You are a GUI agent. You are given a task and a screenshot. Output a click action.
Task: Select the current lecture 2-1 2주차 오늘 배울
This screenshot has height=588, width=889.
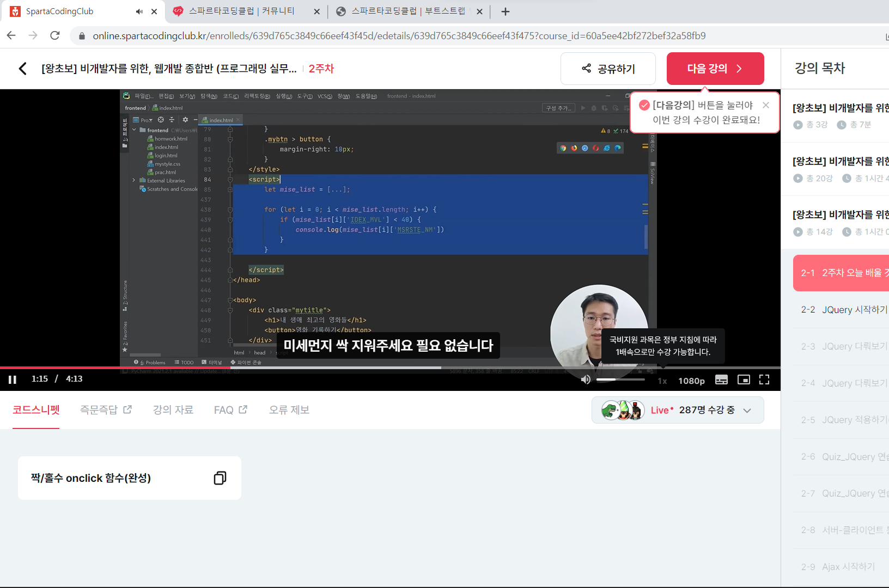(841, 273)
